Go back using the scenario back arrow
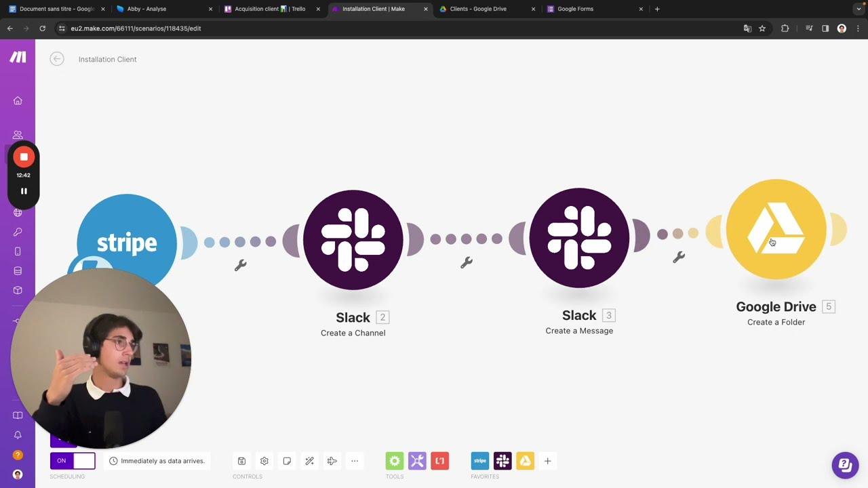The image size is (868, 488). coord(57,59)
